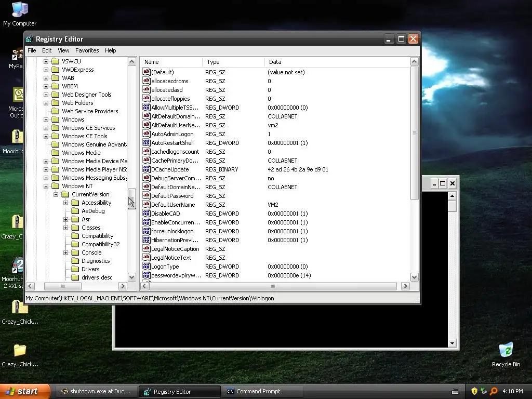Click the Type column header

point(233,62)
